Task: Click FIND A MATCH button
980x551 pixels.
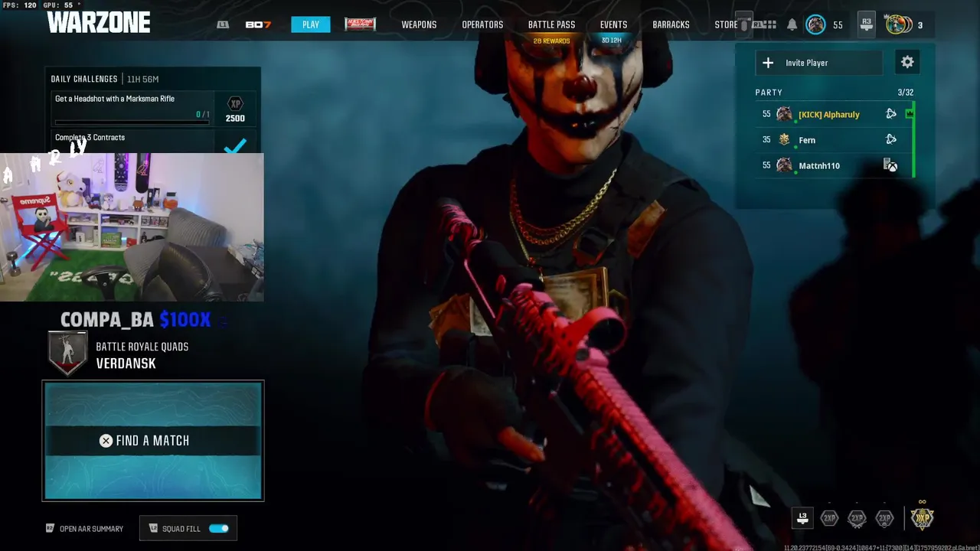Action: (x=153, y=441)
